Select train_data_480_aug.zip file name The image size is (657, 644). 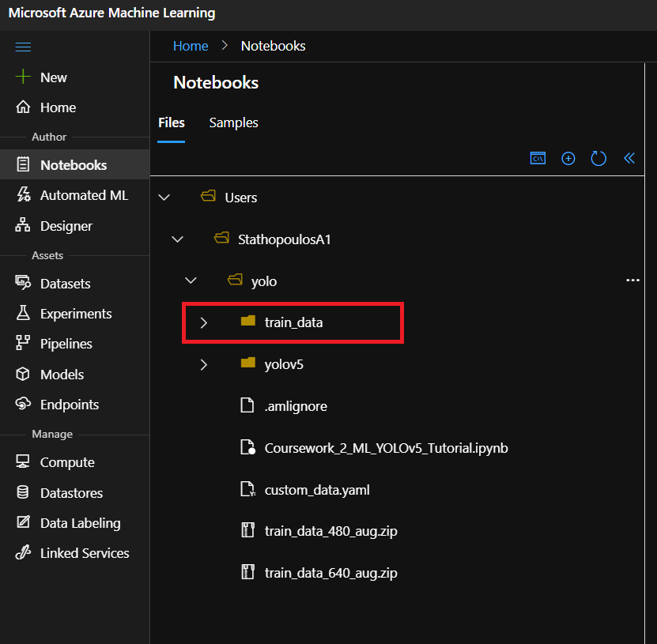331,531
